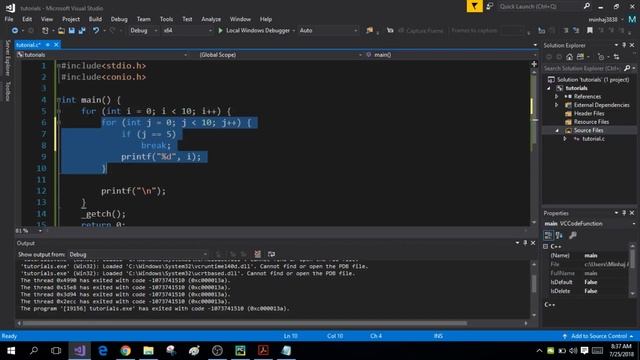Start Local Windows Debugger with green play icon
Viewport: 640px width, 360px height.
click(x=220, y=31)
